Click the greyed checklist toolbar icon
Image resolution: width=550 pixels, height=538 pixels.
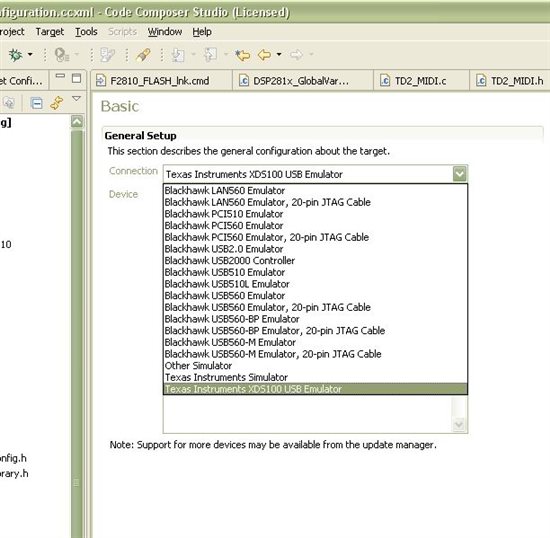click(x=107, y=55)
